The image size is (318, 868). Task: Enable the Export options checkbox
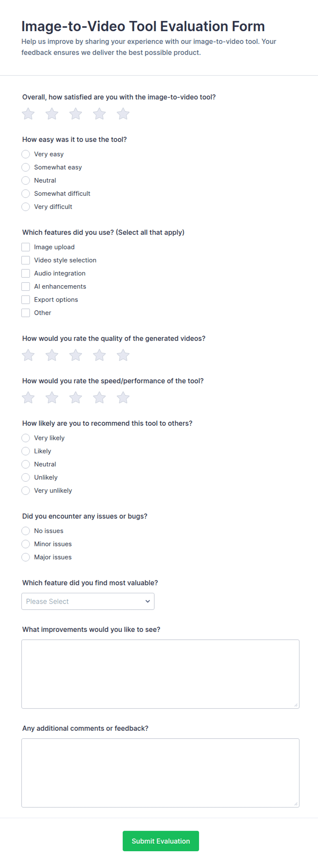click(x=26, y=300)
